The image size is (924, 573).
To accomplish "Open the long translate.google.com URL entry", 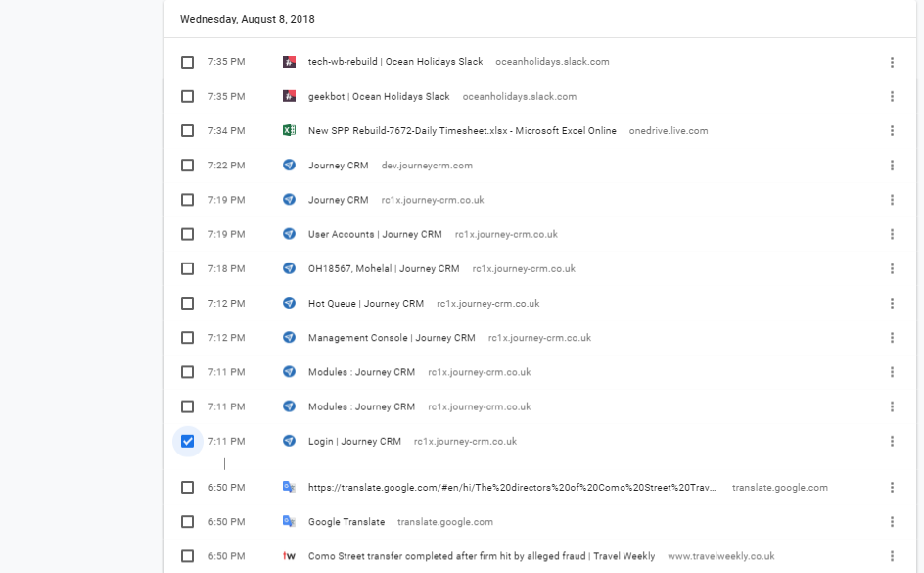I will 512,488.
